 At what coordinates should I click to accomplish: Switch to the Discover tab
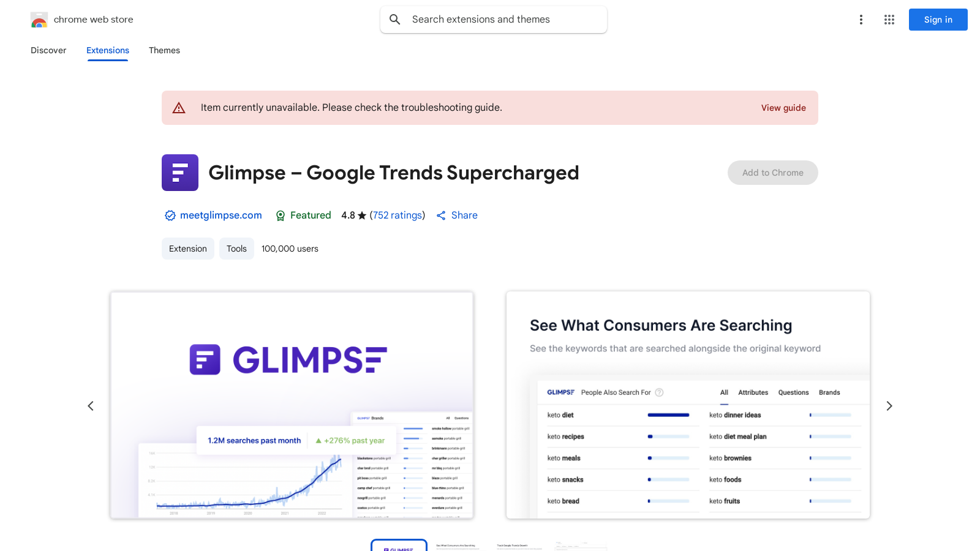pos(48,50)
